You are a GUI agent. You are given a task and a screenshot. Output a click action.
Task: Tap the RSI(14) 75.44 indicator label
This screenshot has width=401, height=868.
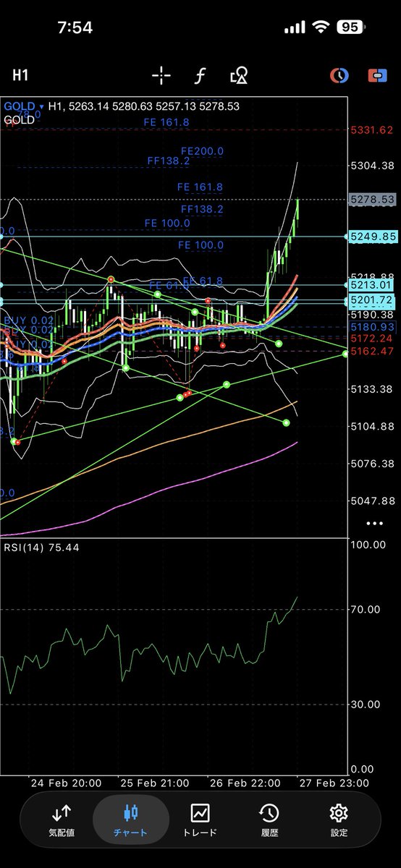click(x=41, y=548)
